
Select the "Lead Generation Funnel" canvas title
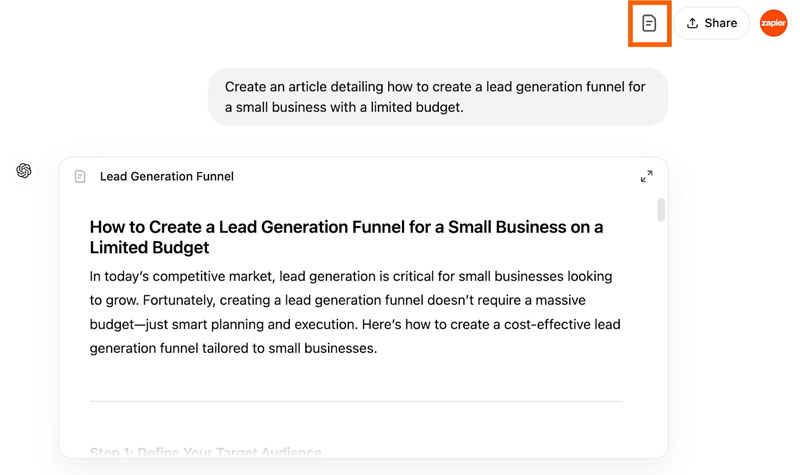tap(166, 177)
